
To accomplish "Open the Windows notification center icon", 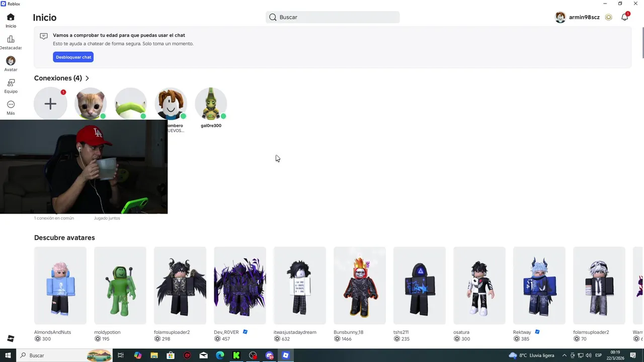I will click(633, 355).
